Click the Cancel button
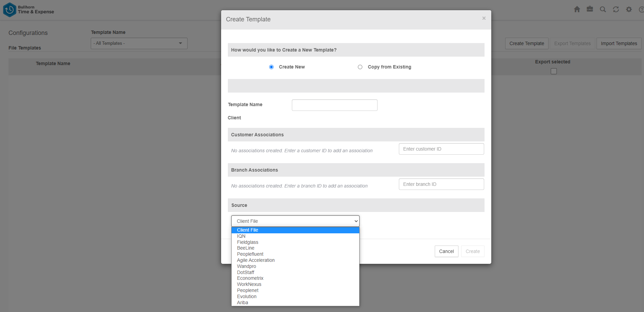 [446, 251]
